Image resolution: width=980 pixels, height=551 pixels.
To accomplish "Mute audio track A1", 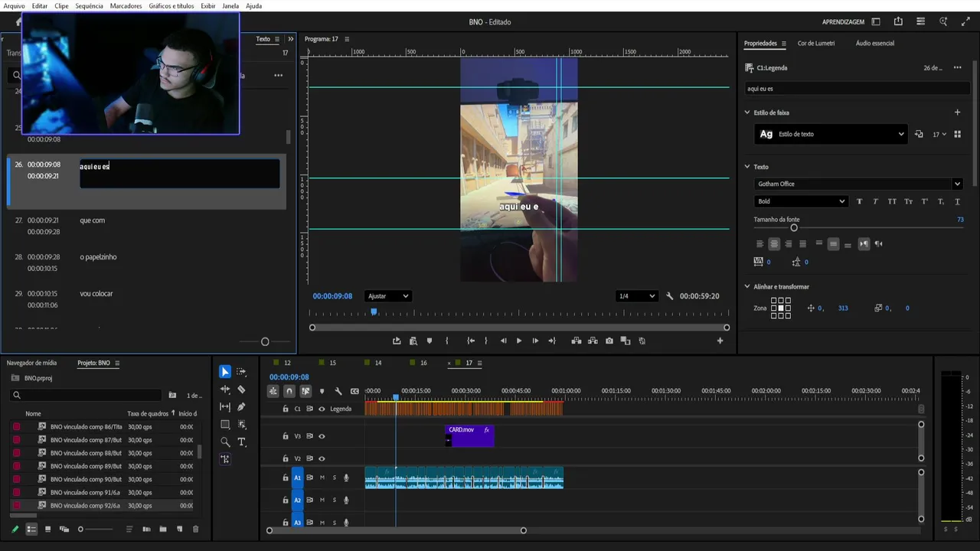I will point(322,478).
